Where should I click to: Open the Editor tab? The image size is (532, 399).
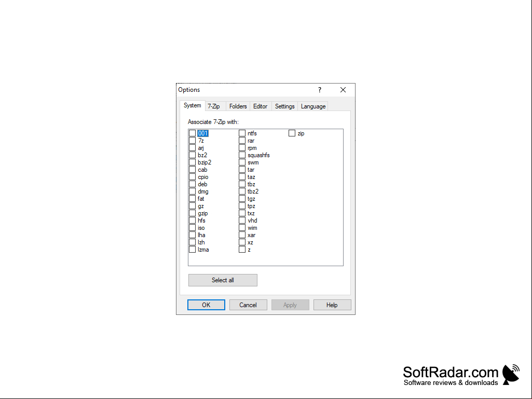pos(260,106)
